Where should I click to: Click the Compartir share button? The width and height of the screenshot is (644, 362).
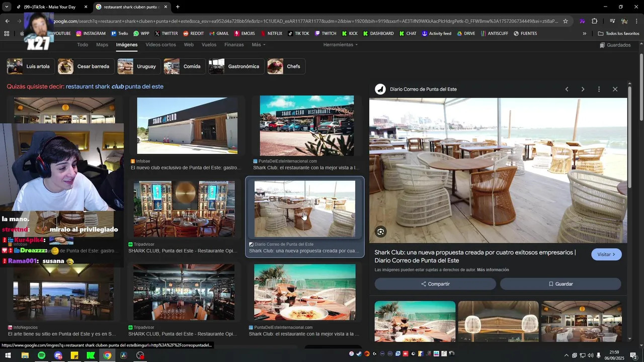click(x=435, y=284)
